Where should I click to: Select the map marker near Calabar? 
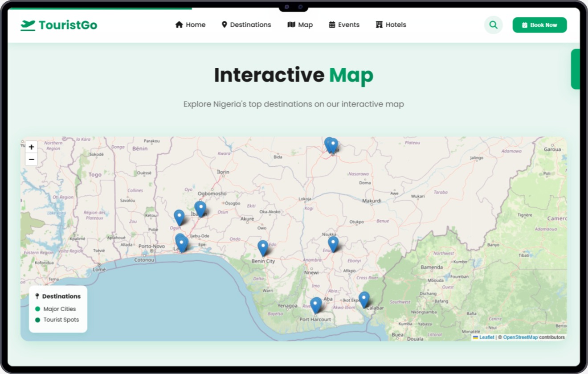point(364,300)
